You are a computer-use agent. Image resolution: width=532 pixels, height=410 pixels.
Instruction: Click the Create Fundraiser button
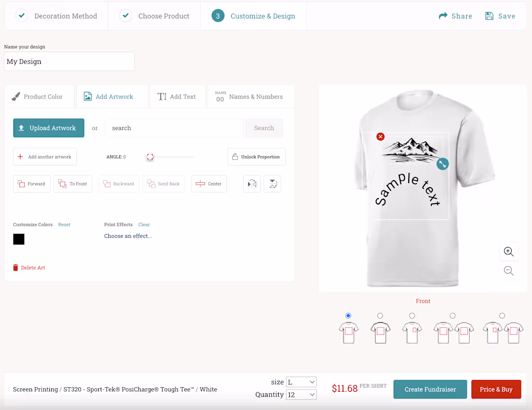click(x=429, y=389)
